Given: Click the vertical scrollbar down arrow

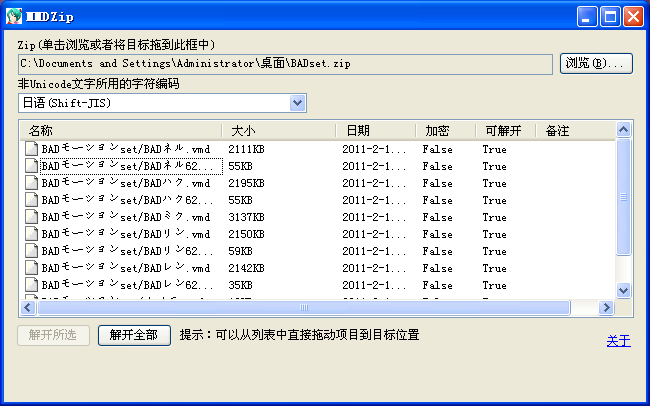Looking at the screenshot, I should [x=623, y=290].
